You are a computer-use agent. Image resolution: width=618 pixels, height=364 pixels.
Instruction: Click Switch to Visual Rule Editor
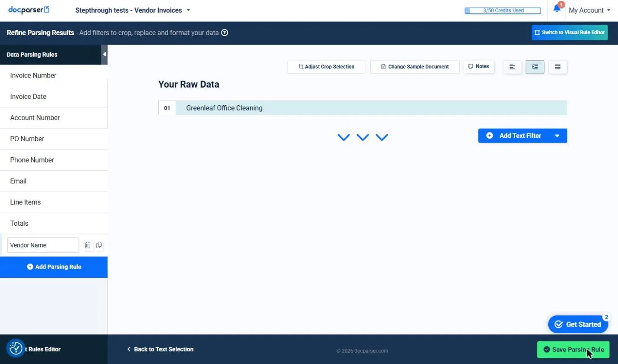pyautogui.click(x=569, y=32)
